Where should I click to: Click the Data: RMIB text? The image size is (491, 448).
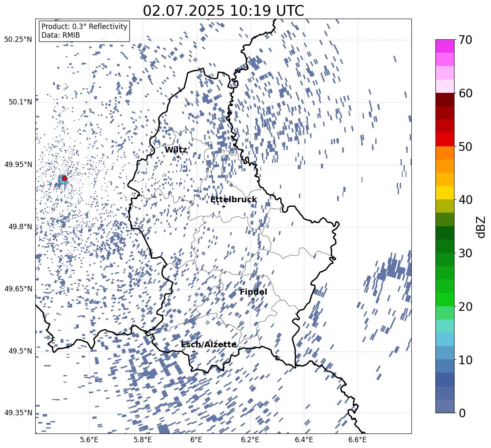point(61,35)
